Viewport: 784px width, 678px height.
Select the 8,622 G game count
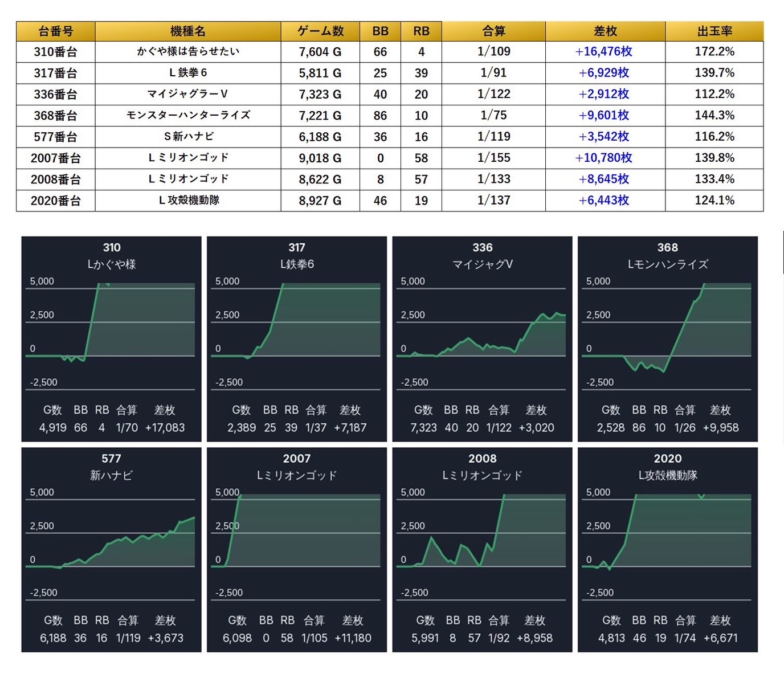click(320, 179)
